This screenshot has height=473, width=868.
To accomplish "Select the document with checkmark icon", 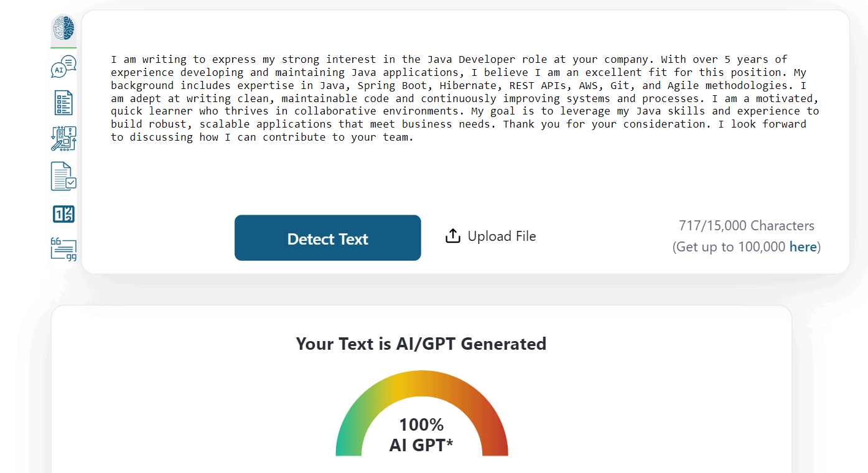I will pos(63,176).
